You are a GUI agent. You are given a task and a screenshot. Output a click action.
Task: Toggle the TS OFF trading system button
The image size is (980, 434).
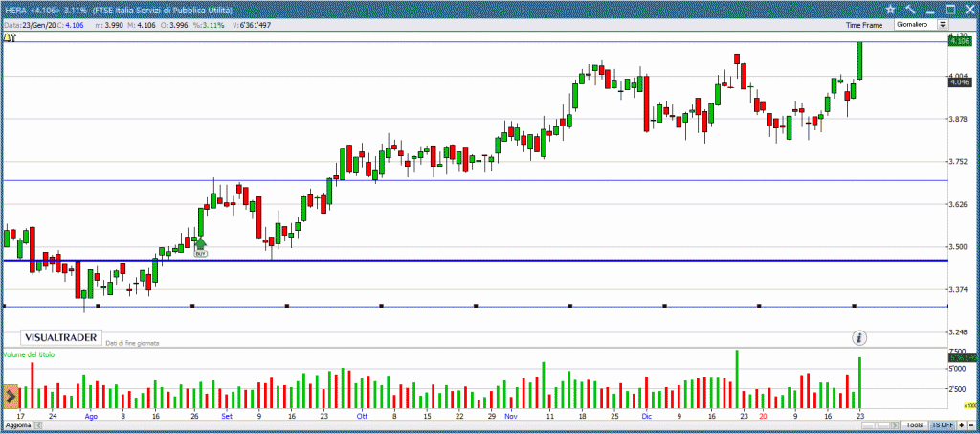click(942, 425)
